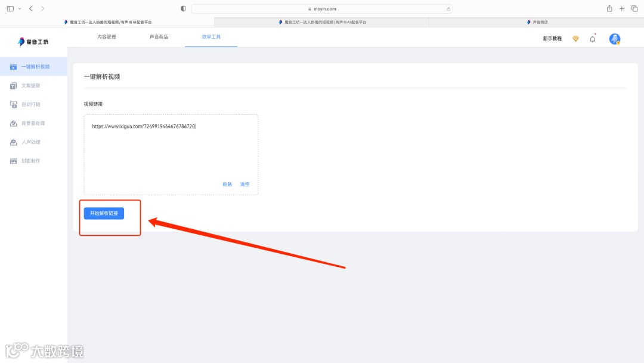
Task: Click the privacy shield icon
Action: click(x=183, y=8)
